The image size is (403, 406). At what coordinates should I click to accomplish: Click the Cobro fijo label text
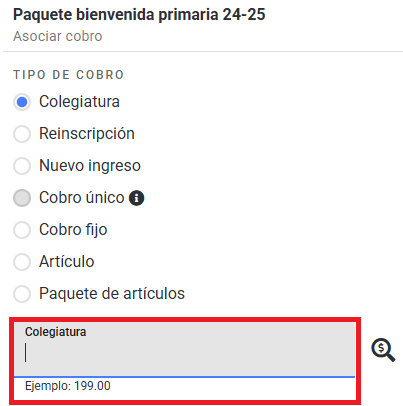click(x=73, y=230)
